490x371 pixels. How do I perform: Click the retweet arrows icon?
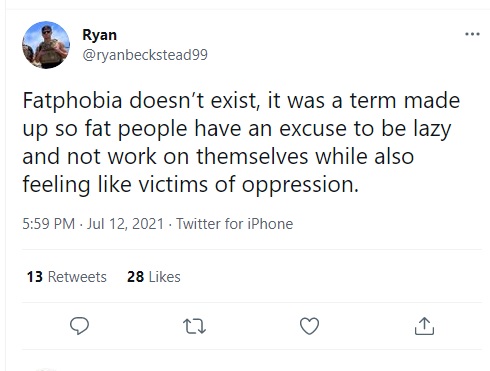195,326
